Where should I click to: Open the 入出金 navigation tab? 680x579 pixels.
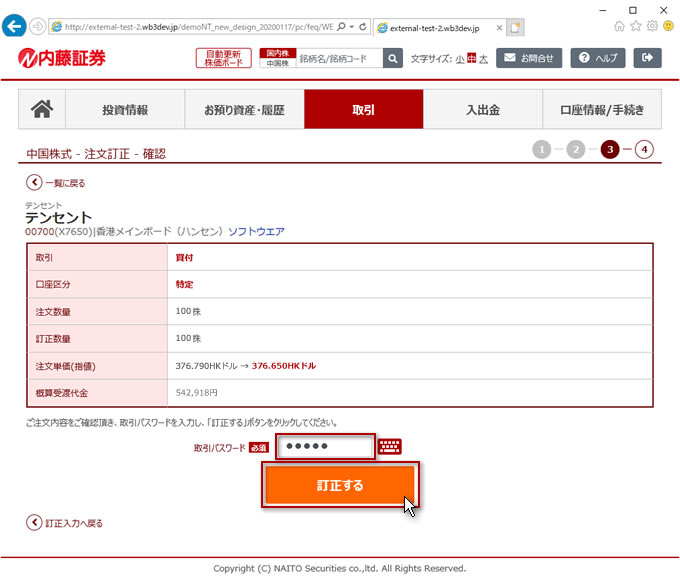click(483, 109)
